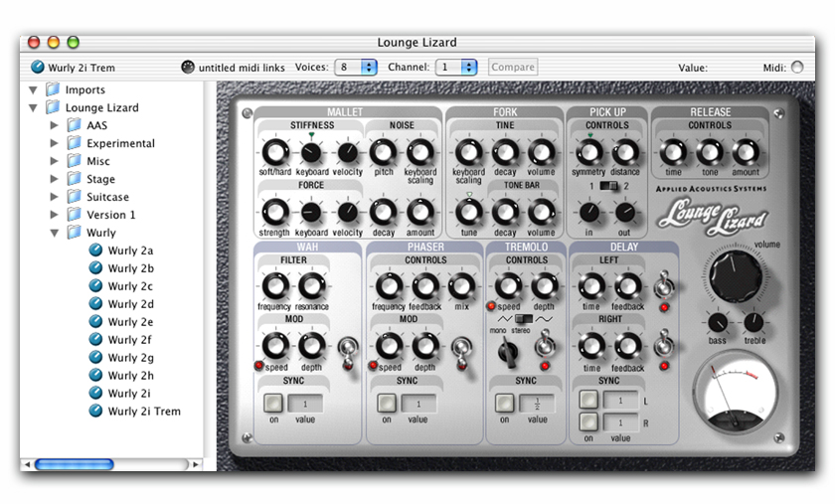Expand the AAS folder
Viewport: 835px width, 504px height.
click(54, 125)
